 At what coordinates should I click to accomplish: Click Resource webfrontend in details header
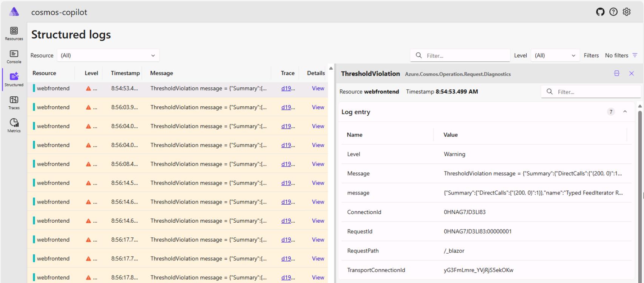369,92
